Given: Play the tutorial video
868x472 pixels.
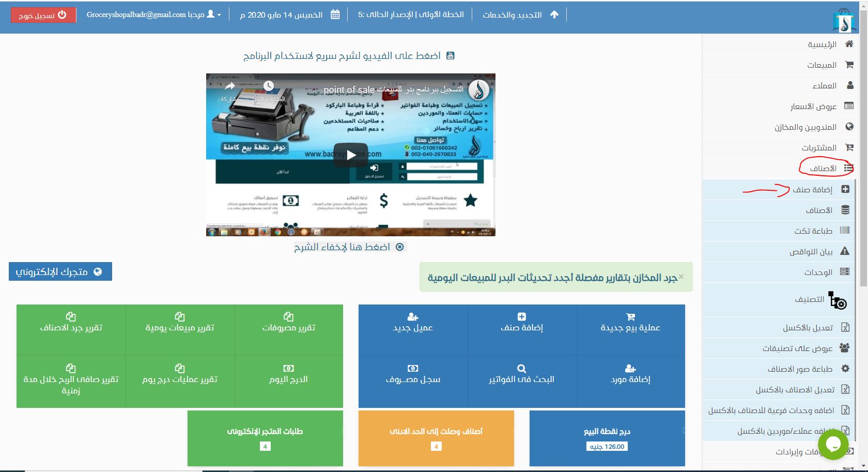Looking at the screenshot, I should [350, 155].
